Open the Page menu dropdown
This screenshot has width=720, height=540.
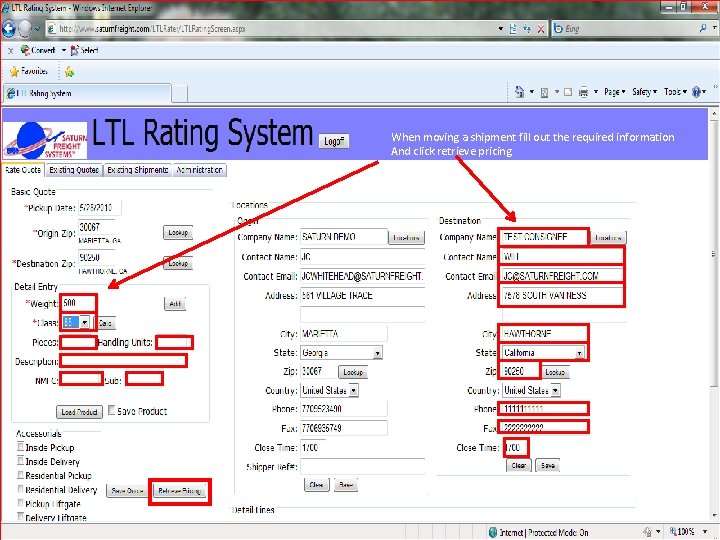click(614, 92)
